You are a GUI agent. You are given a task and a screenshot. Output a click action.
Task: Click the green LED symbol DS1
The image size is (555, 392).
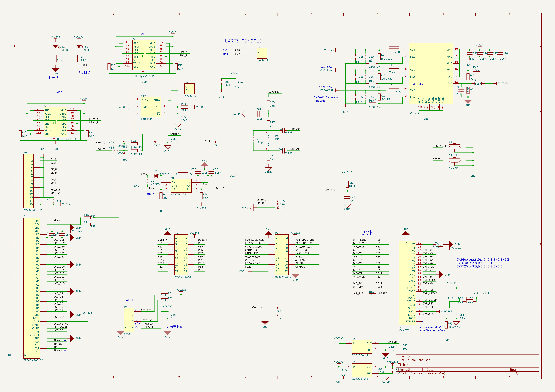(55, 47)
